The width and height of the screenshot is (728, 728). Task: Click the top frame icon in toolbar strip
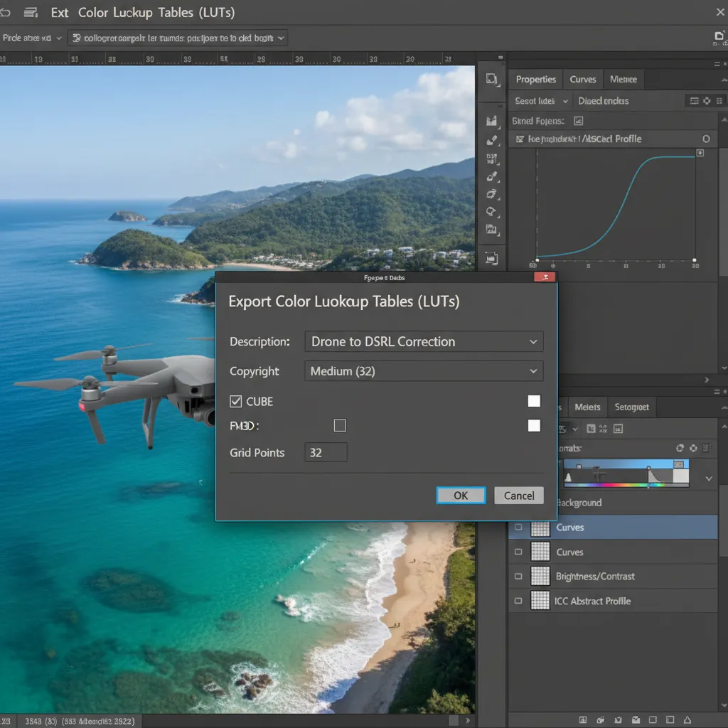491,78
